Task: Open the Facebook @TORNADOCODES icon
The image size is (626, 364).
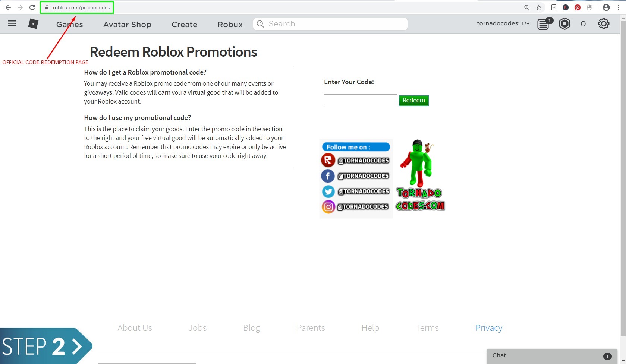Action: [x=328, y=176]
